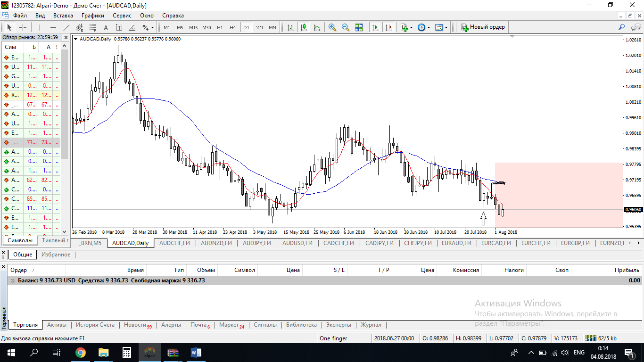Open Google Chrome from the taskbar
This screenshot has height=362, width=644.
click(81, 352)
